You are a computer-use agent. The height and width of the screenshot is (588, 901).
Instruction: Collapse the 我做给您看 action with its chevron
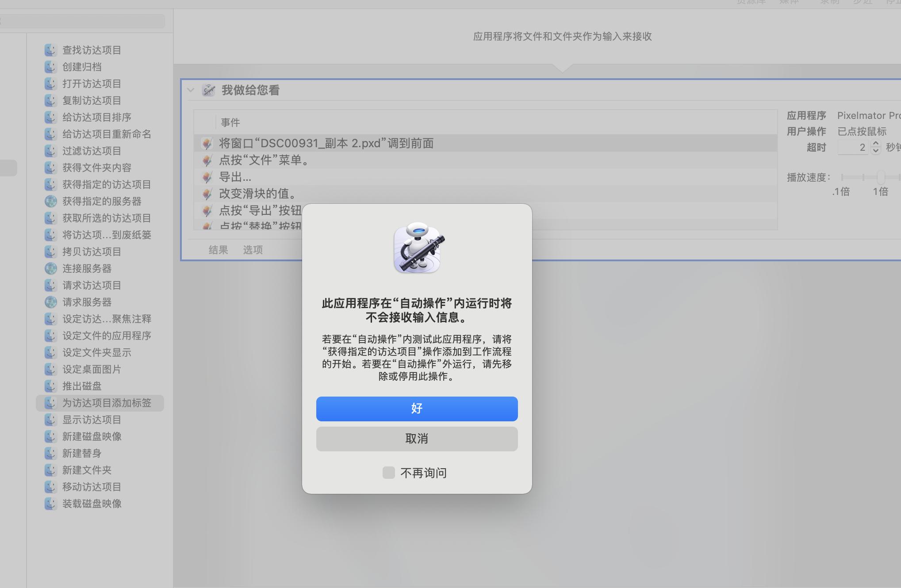click(x=191, y=90)
